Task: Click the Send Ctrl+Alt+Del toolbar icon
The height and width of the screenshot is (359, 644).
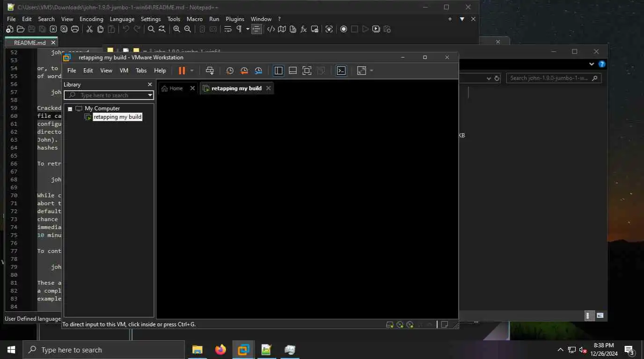Action: pyautogui.click(x=210, y=71)
